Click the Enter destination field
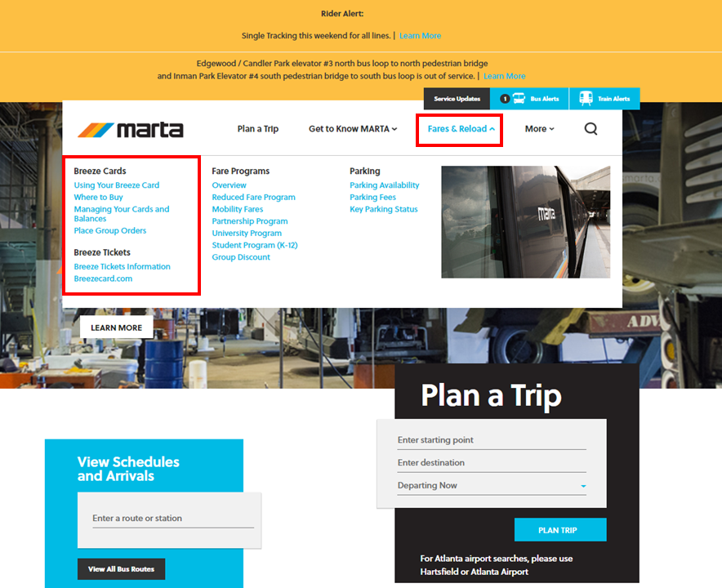Viewport: 722px width, 588px height. tap(492, 463)
